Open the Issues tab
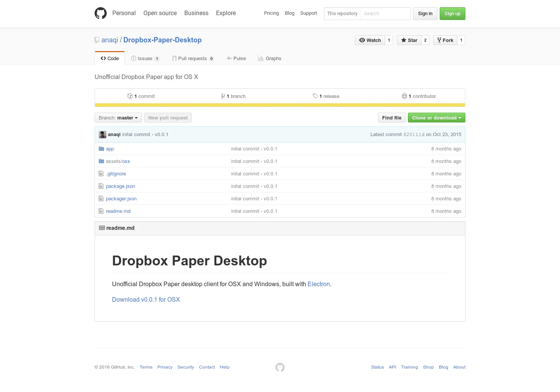 tap(145, 58)
